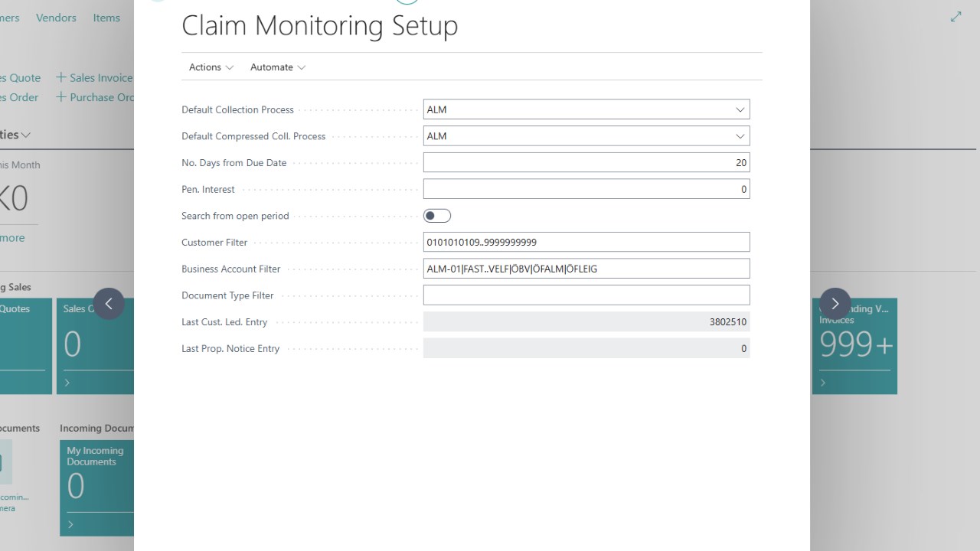Expand Default Collection Process dropdown
Screen dimensions: 980x551
740,109
